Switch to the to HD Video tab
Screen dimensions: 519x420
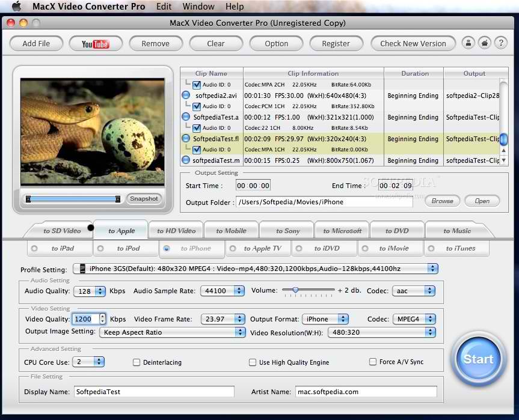pos(176,231)
